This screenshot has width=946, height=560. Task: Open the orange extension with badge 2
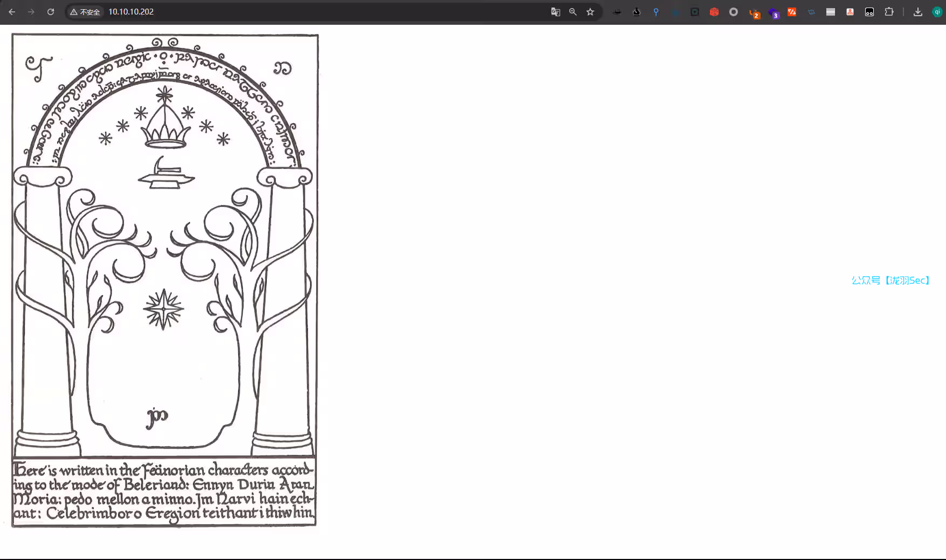coord(754,13)
